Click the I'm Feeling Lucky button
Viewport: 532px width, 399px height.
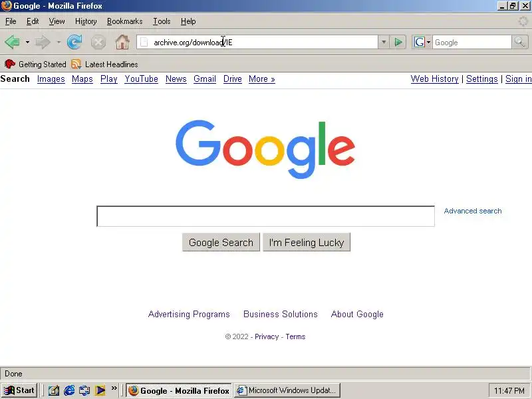[x=307, y=242]
